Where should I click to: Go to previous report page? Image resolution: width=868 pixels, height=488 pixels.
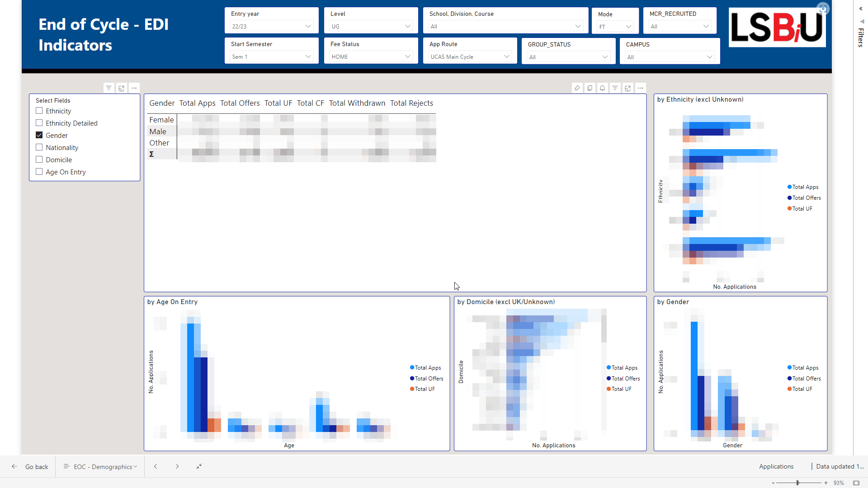[156, 466]
